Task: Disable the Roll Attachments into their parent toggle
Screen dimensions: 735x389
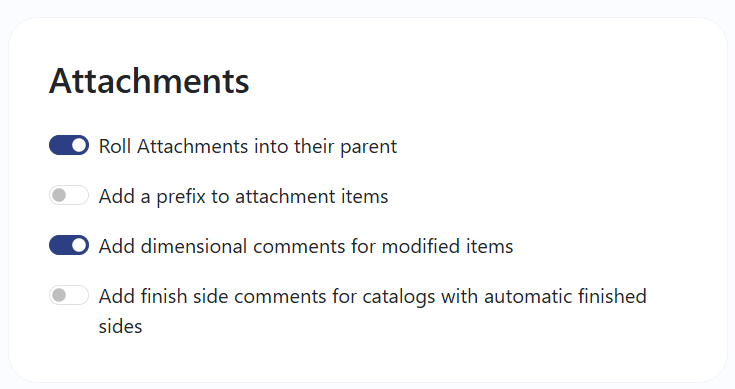Action: (69, 145)
